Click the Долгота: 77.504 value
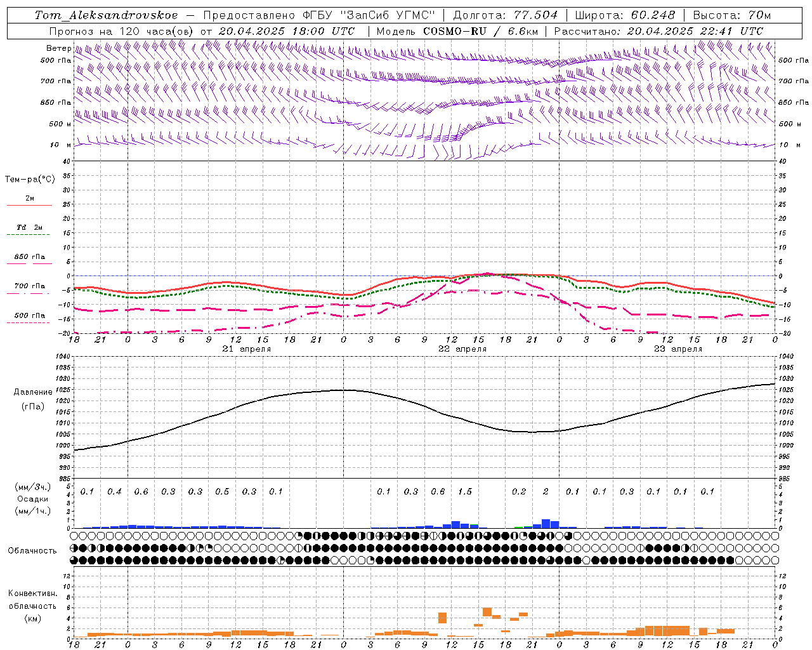 coord(505,15)
